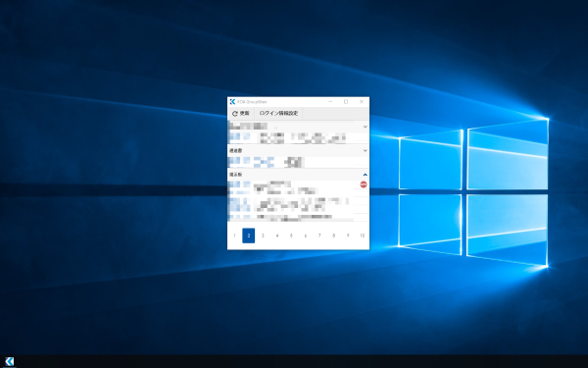This screenshot has height=368, width=588.
Task: Click the 通達書 section header label
Action: tap(236, 150)
